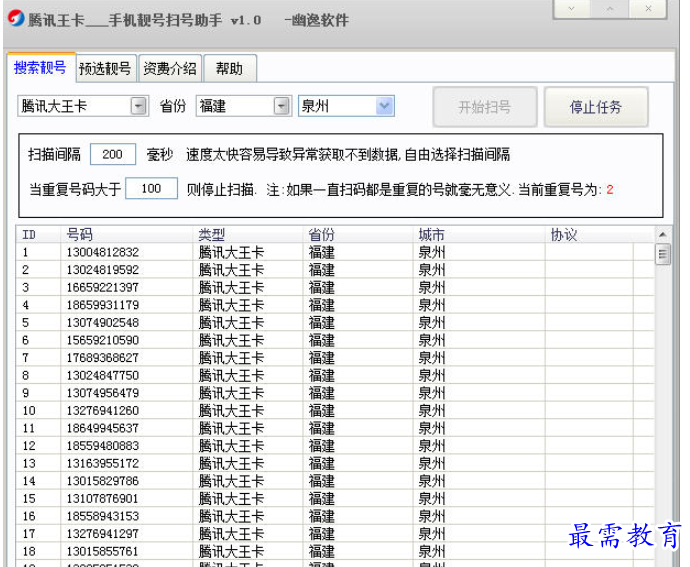The height and width of the screenshot is (567, 690).
Task: Click the title bar up-chevron maximize button
Action: [x=609, y=8]
